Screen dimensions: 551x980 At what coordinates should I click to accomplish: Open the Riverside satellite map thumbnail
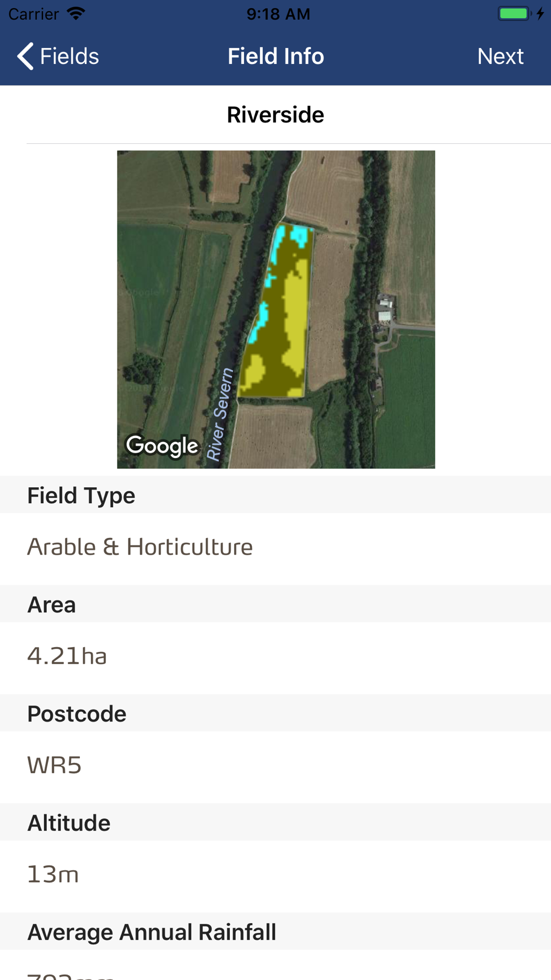click(x=276, y=309)
